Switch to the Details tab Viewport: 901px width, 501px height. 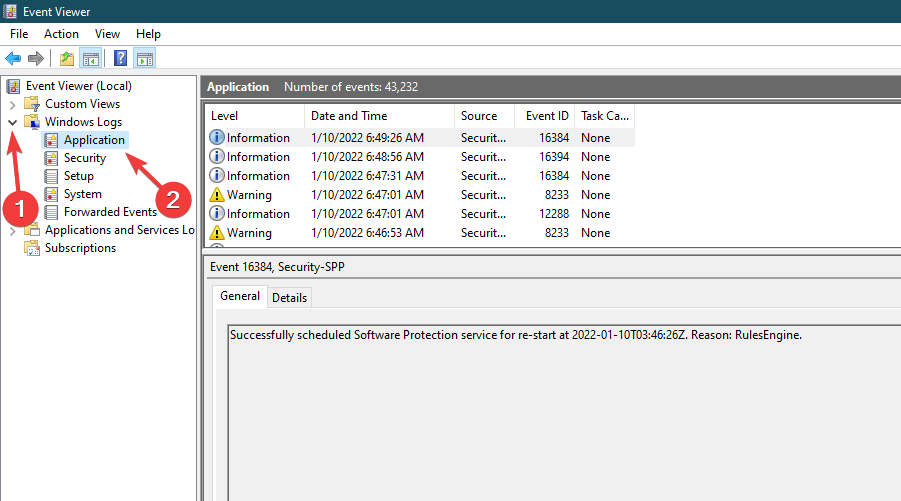pyautogui.click(x=289, y=298)
